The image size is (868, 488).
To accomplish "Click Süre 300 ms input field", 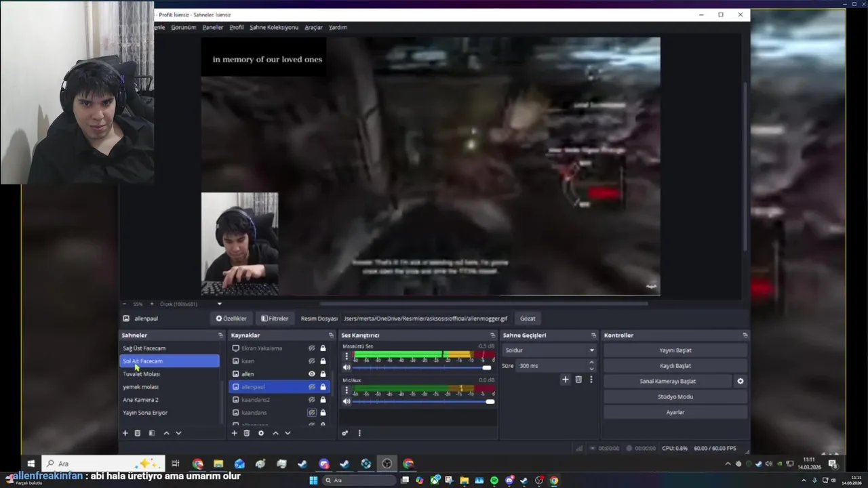I will pos(553,366).
